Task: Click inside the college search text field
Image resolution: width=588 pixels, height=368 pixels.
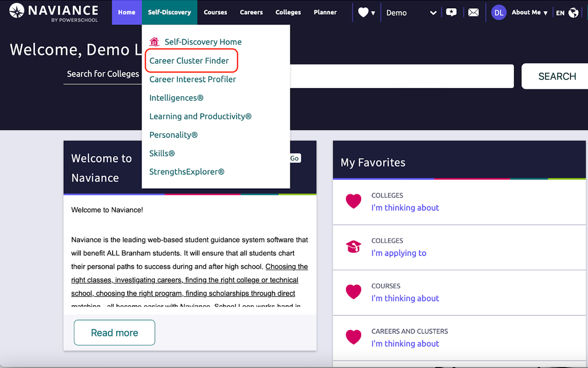Action: pyautogui.click(x=402, y=76)
